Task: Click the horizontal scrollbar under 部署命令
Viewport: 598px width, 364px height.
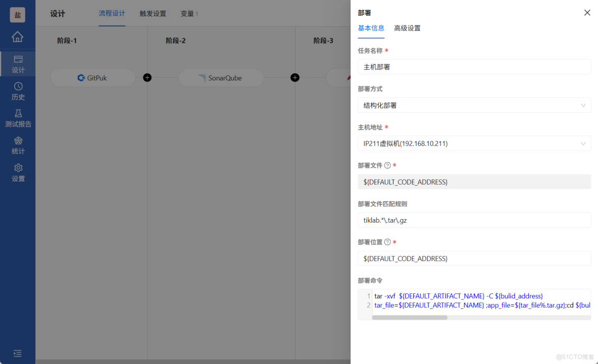Action: (x=409, y=317)
